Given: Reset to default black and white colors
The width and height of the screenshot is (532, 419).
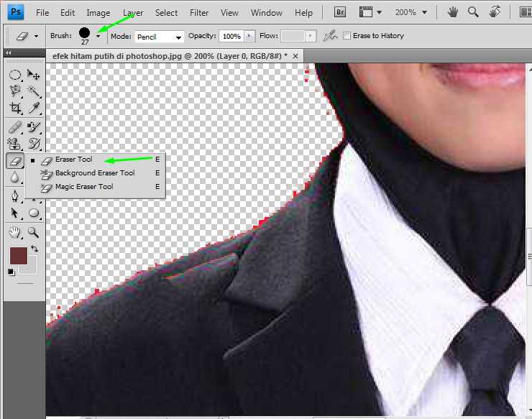Looking at the screenshot, I should pyautogui.click(x=12, y=272).
